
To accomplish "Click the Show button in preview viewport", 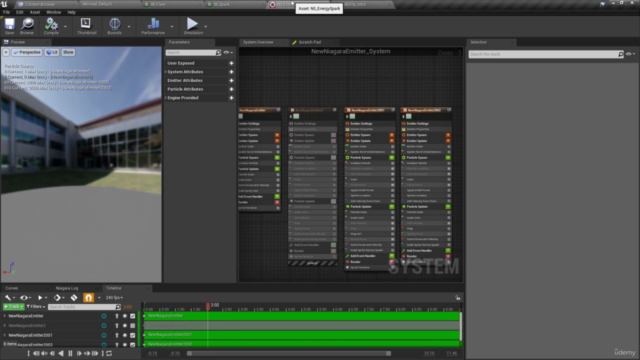I will (x=68, y=52).
